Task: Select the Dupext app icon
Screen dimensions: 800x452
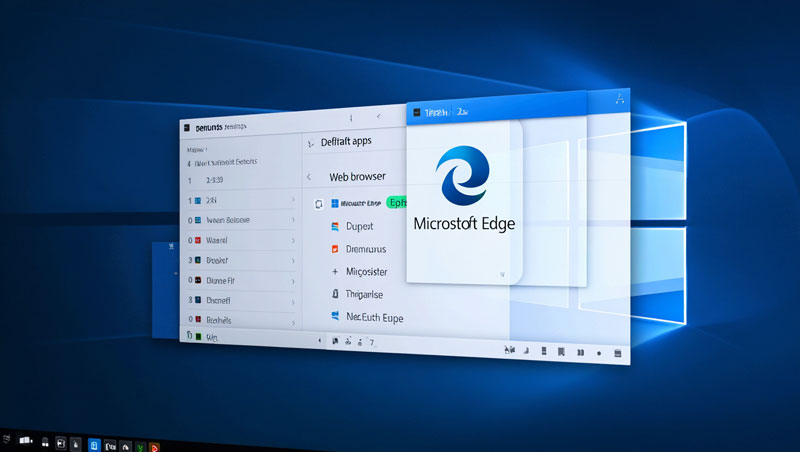Action: (x=335, y=226)
